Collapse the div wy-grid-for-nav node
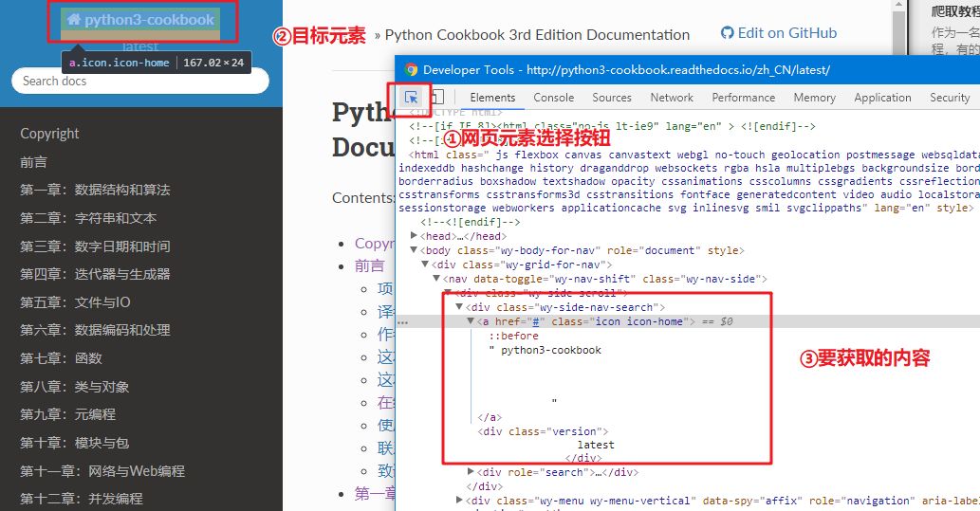This screenshot has width=980, height=511. pyautogui.click(x=425, y=265)
